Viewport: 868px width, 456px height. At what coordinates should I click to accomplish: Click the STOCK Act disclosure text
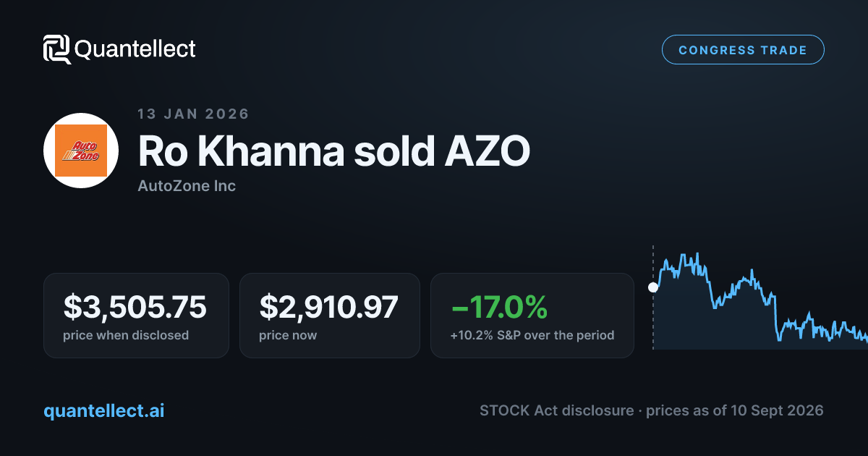(556, 410)
